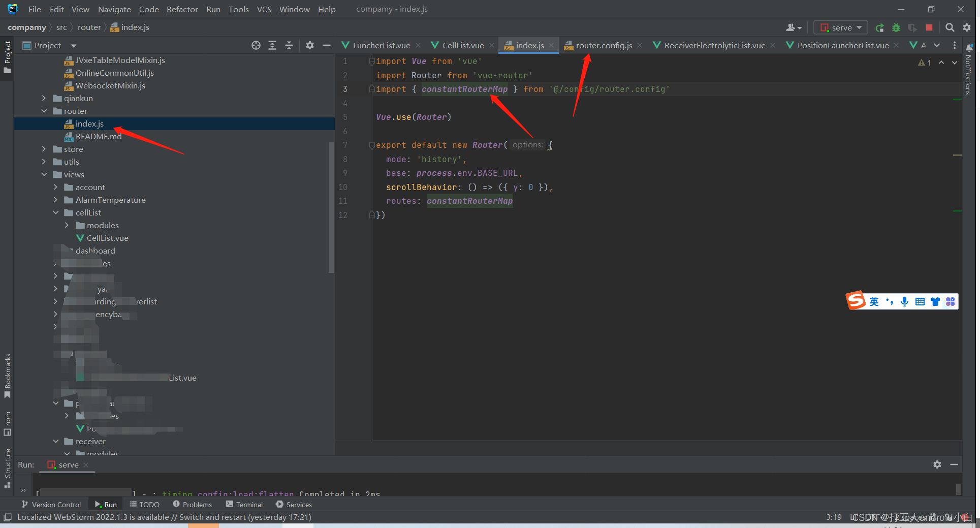Open the user account icon menu

pos(794,27)
